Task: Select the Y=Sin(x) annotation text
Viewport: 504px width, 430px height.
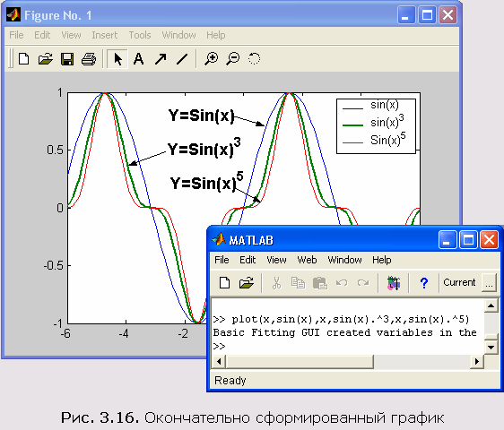Action: click(202, 116)
